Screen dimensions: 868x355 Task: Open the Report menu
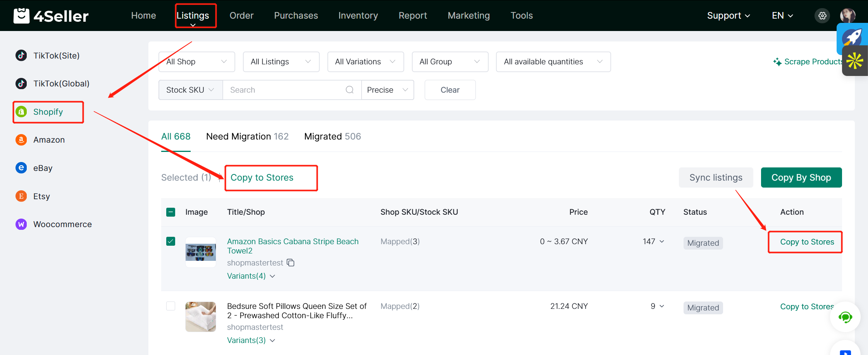pyautogui.click(x=413, y=16)
